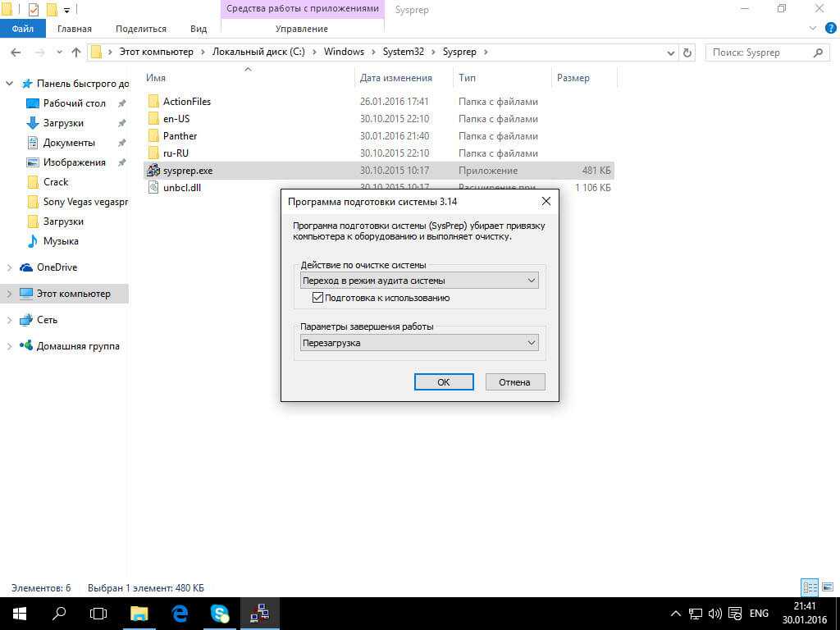Click the volume speaker tray icon
Viewport: 840px width, 630px height.
[714, 613]
